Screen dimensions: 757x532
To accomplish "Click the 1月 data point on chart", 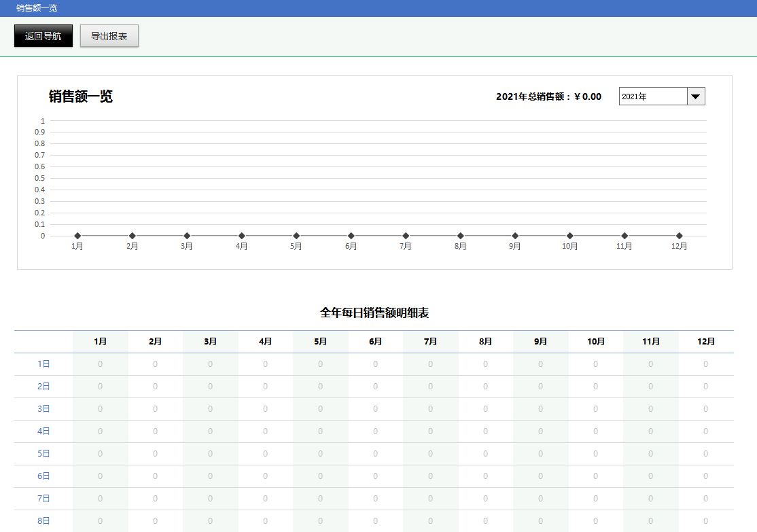I will [x=77, y=236].
